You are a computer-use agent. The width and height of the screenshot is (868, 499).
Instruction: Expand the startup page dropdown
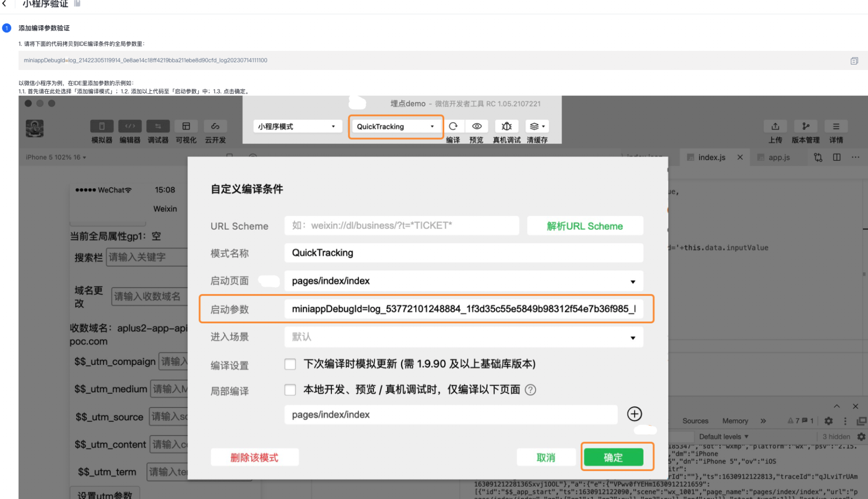pyautogui.click(x=632, y=281)
